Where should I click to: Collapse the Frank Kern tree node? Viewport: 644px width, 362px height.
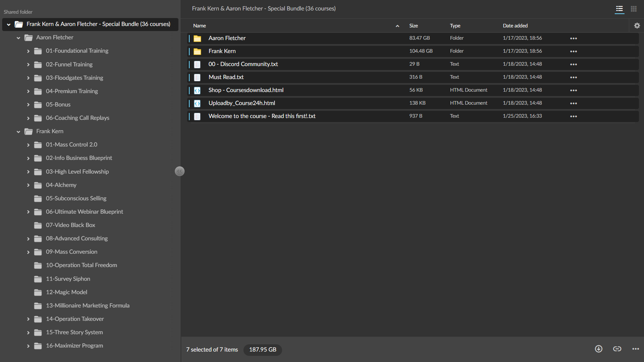(x=18, y=132)
